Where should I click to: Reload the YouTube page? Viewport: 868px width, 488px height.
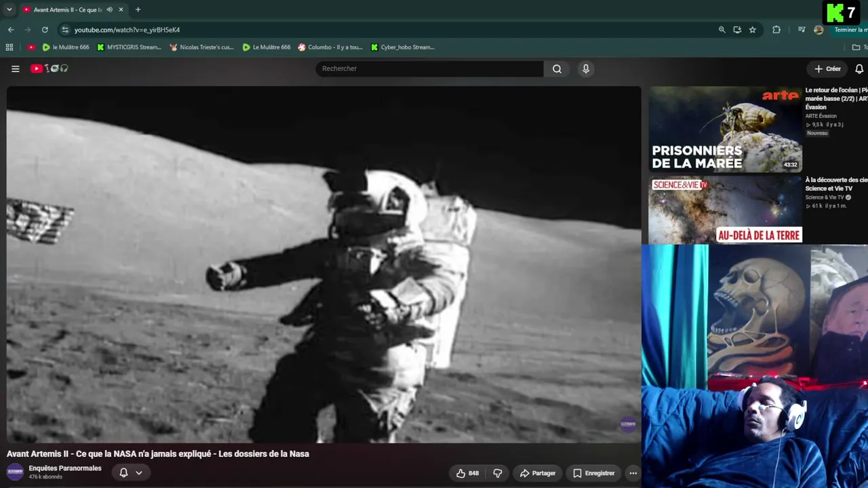(45, 30)
